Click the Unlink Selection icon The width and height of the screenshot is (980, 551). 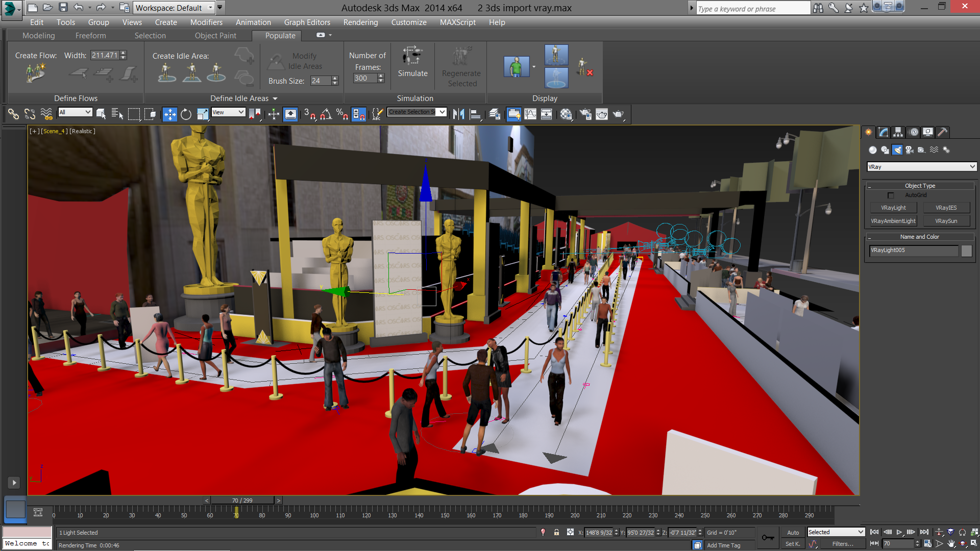pyautogui.click(x=30, y=114)
